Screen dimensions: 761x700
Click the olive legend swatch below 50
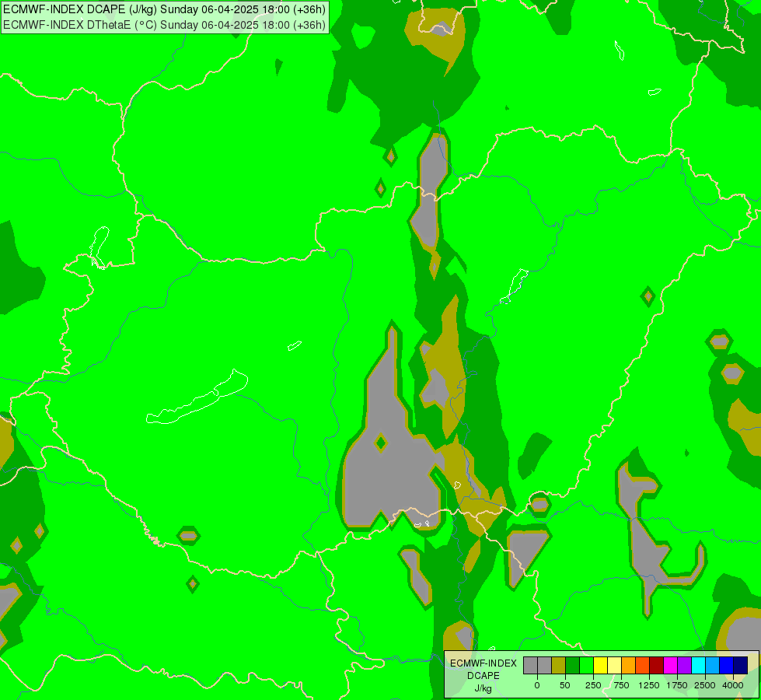click(x=559, y=665)
